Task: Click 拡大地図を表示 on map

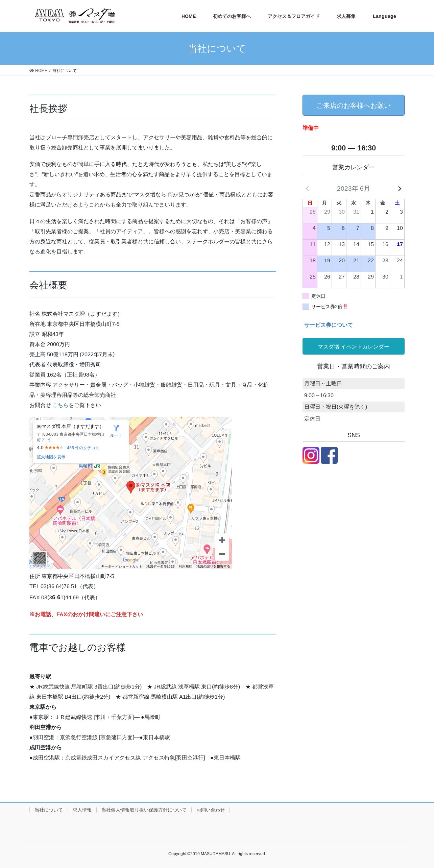Action: click(51, 457)
